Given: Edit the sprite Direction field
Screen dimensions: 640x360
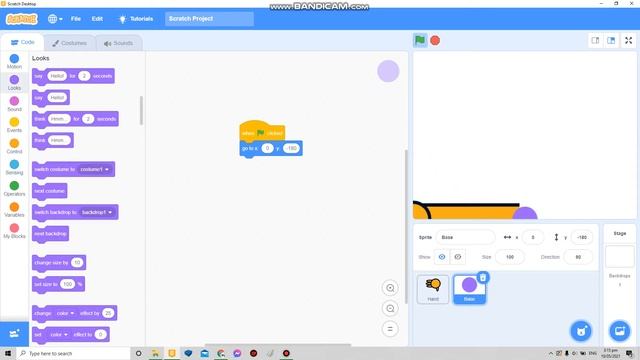Looking at the screenshot, I should click(578, 257).
